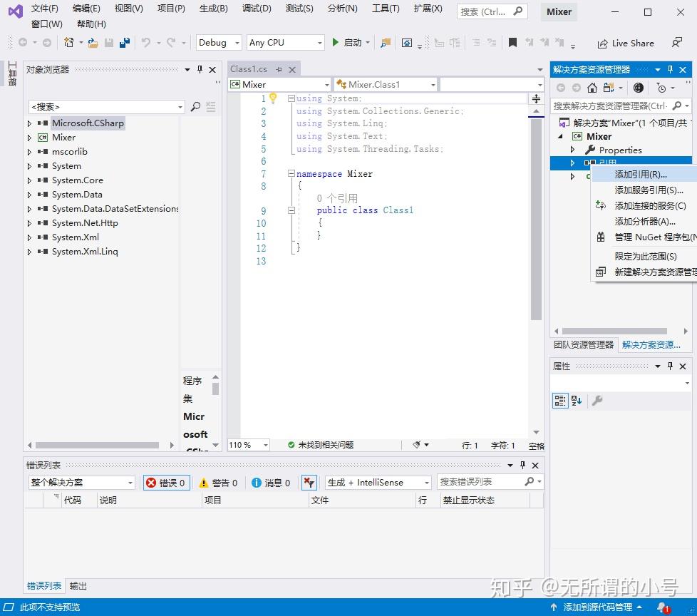Toggle the Messages filter in Error List
697x616 pixels.
[271, 483]
